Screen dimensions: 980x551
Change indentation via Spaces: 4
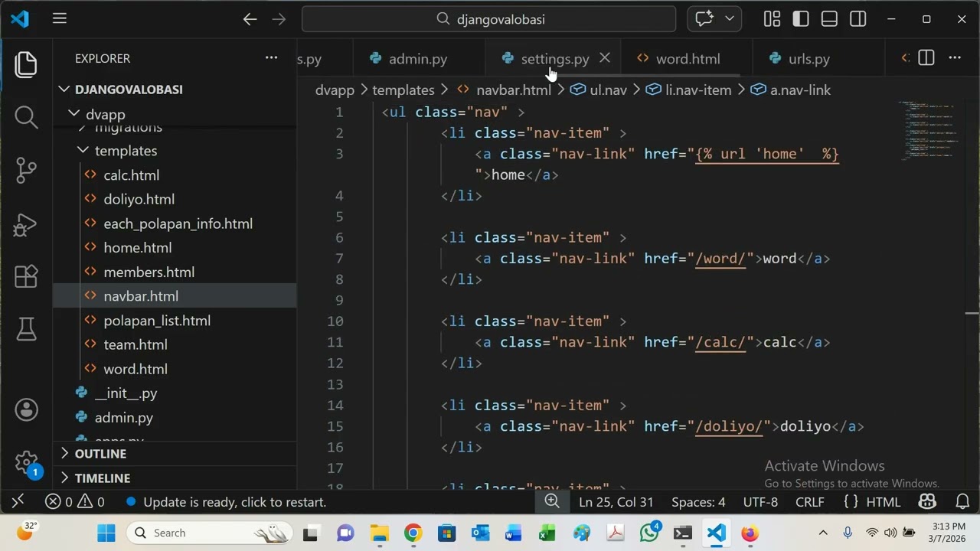pyautogui.click(x=698, y=502)
